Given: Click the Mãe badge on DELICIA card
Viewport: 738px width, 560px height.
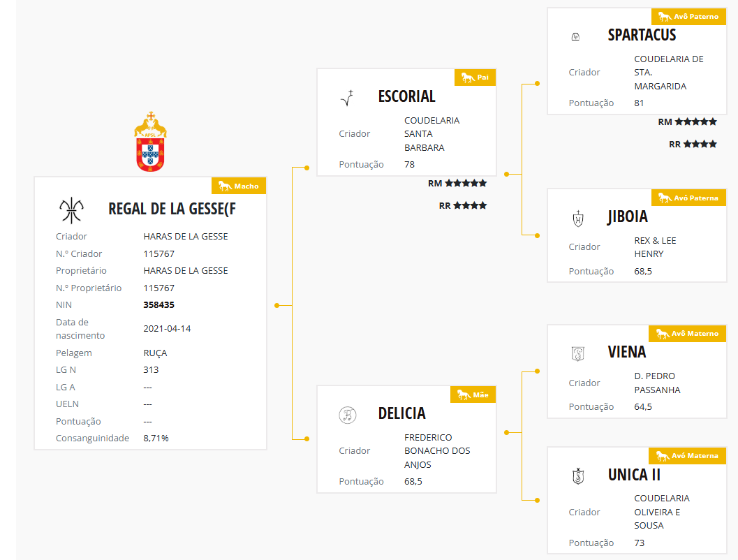Looking at the screenshot, I should pyautogui.click(x=473, y=395).
